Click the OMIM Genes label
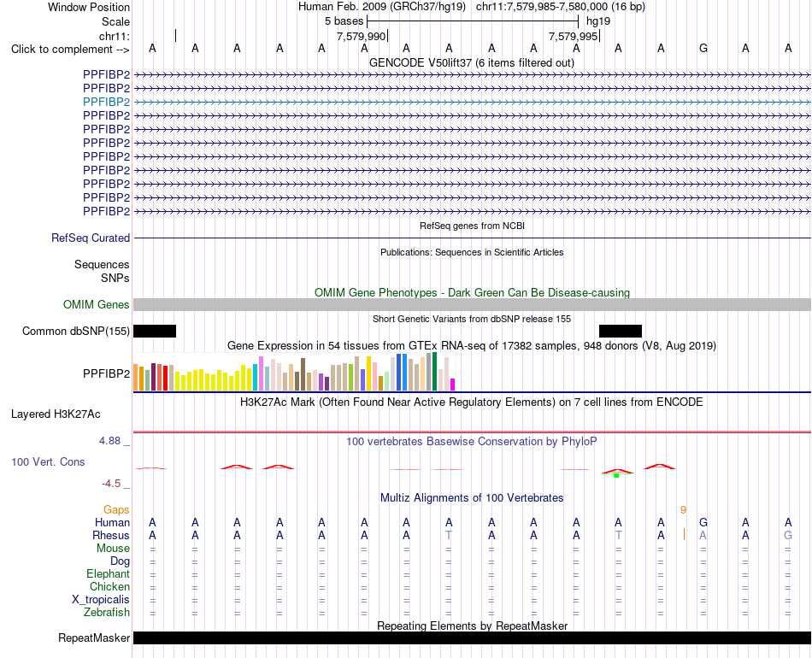 tap(96, 304)
